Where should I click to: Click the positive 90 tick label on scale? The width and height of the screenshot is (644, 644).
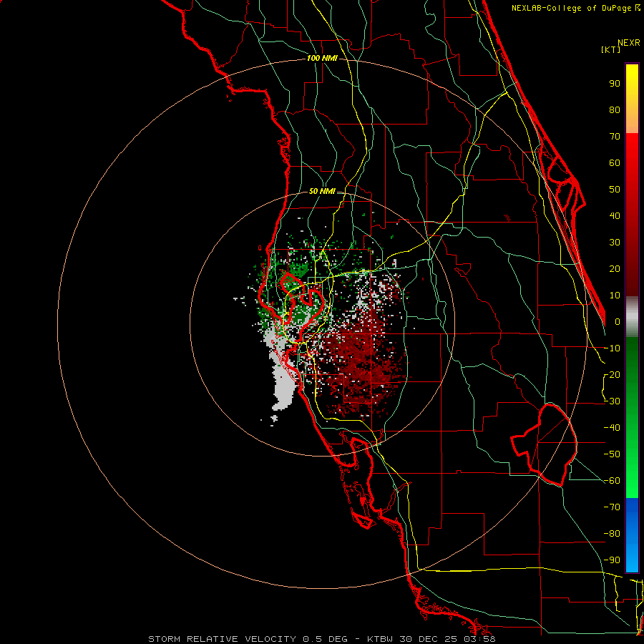tap(615, 84)
